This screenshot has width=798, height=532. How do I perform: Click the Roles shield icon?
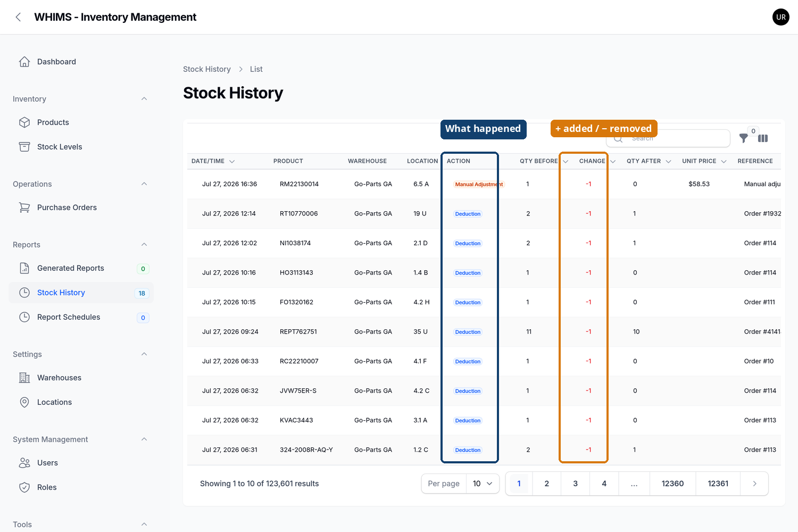tap(24, 487)
